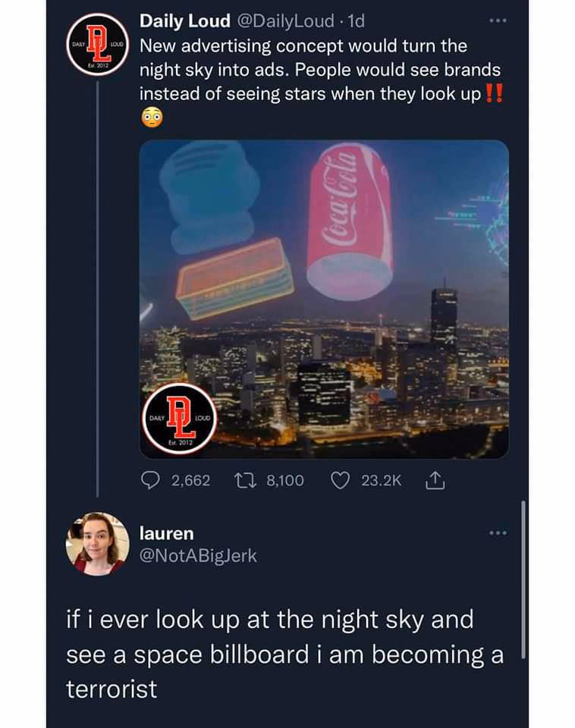Click the vertical scrollbar on the right
This screenshot has height=728, width=575.
[x=523, y=579]
